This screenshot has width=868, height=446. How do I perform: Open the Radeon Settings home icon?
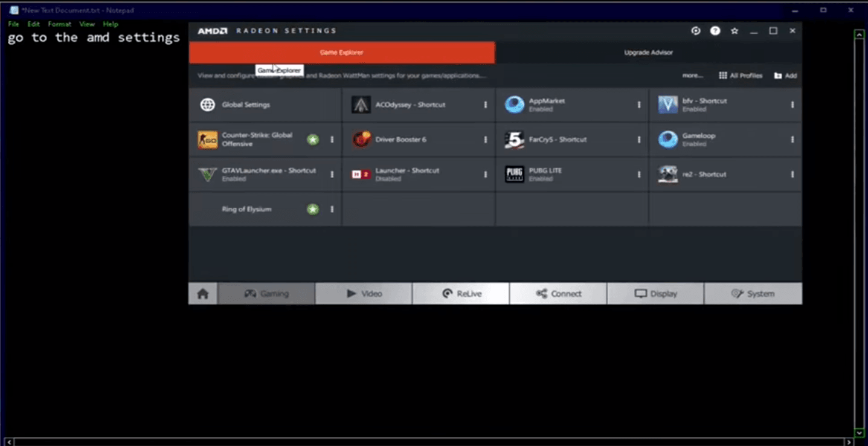tap(203, 294)
